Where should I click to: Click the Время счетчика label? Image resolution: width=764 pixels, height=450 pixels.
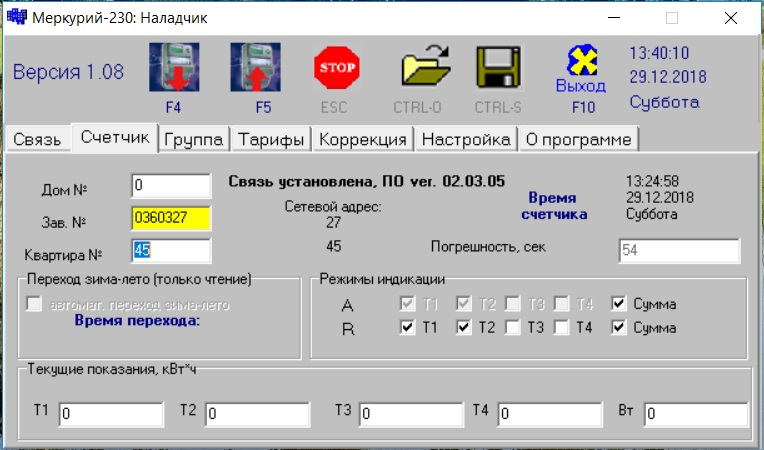click(x=554, y=206)
